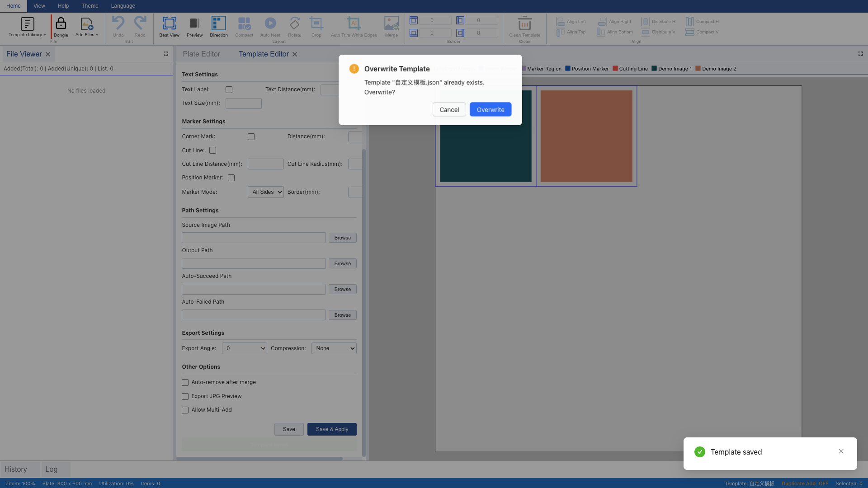
Task: Cancel the Overwrite Template dialog
Action: click(x=449, y=110)
